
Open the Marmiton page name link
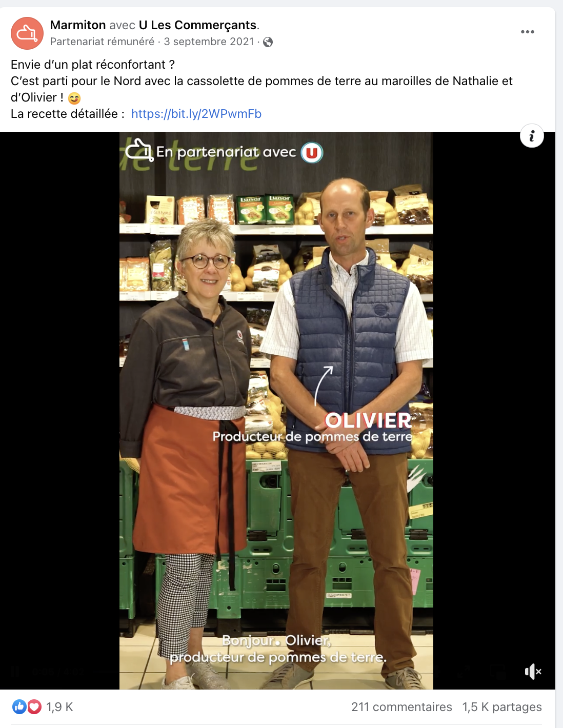coord(78,25)
